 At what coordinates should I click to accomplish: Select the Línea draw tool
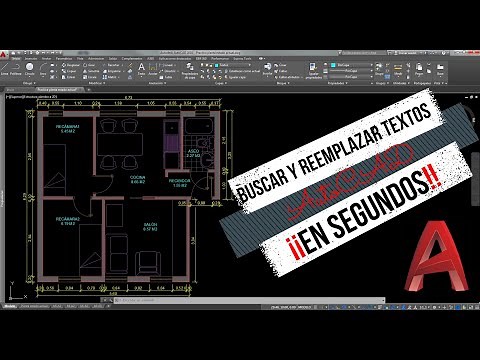point(4,69)
